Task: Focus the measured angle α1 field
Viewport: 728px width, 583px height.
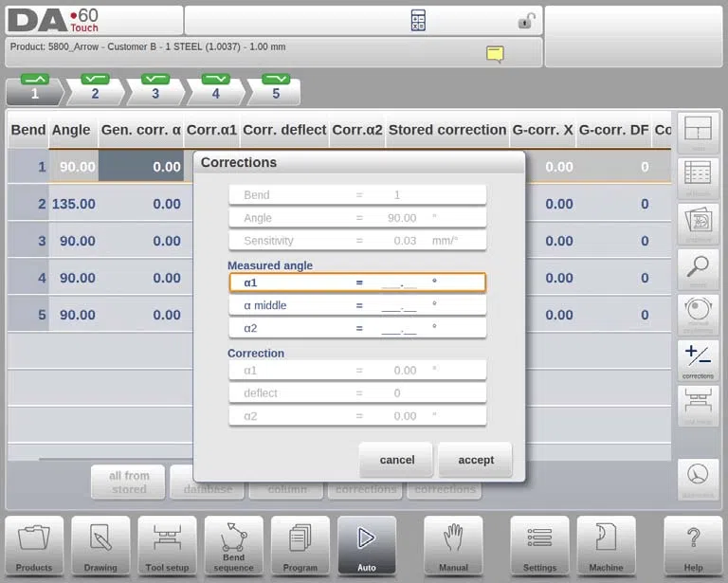Action: click(357, 282)
